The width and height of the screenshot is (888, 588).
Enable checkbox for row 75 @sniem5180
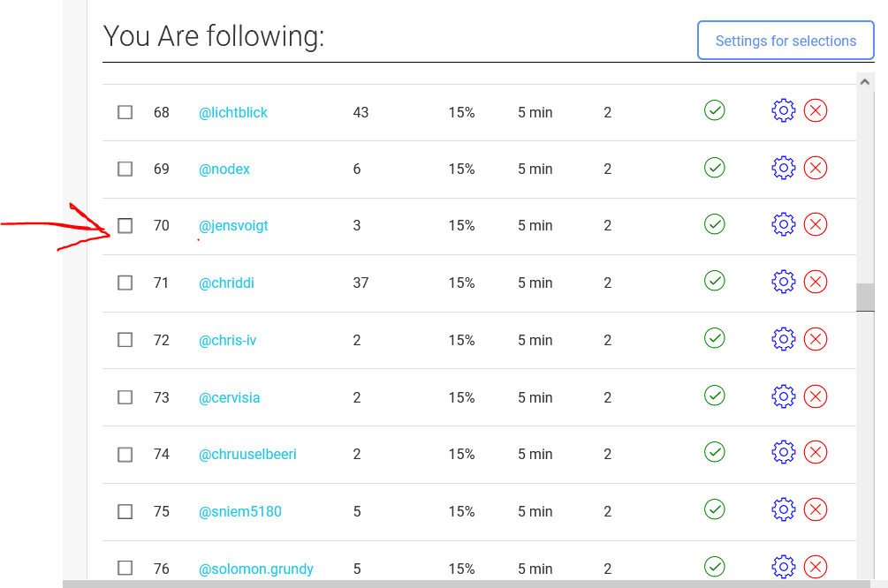pyautogui.click(x=125, y=511)
